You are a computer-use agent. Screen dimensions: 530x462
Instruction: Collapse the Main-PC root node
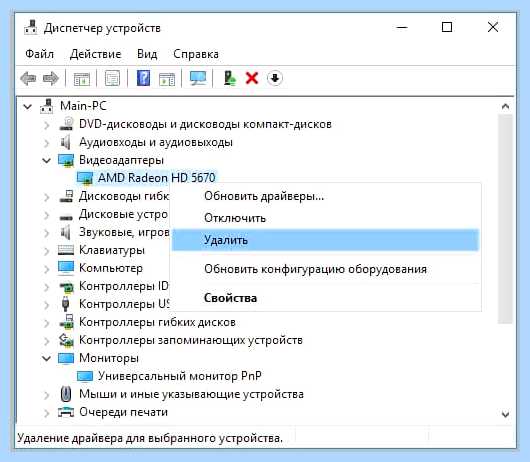(x=28, y=107)
